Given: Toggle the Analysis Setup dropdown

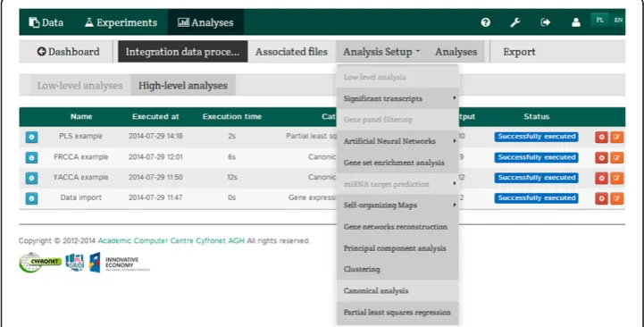Looking at the screenshot, I should click(381, 52).
